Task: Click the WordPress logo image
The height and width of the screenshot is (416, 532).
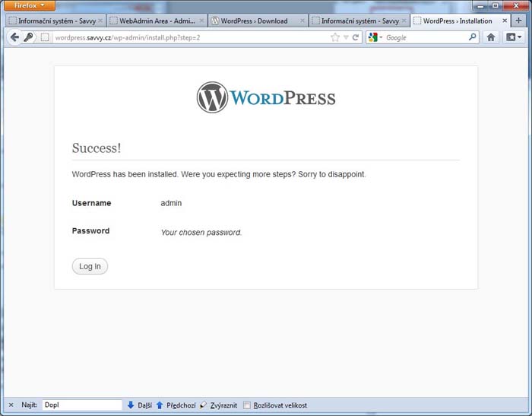Action: [266, 97]
